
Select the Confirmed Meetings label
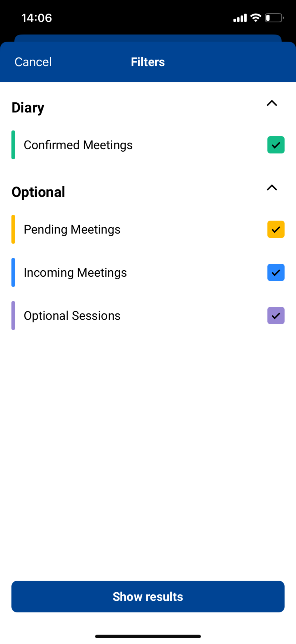(x=78, y=145)
